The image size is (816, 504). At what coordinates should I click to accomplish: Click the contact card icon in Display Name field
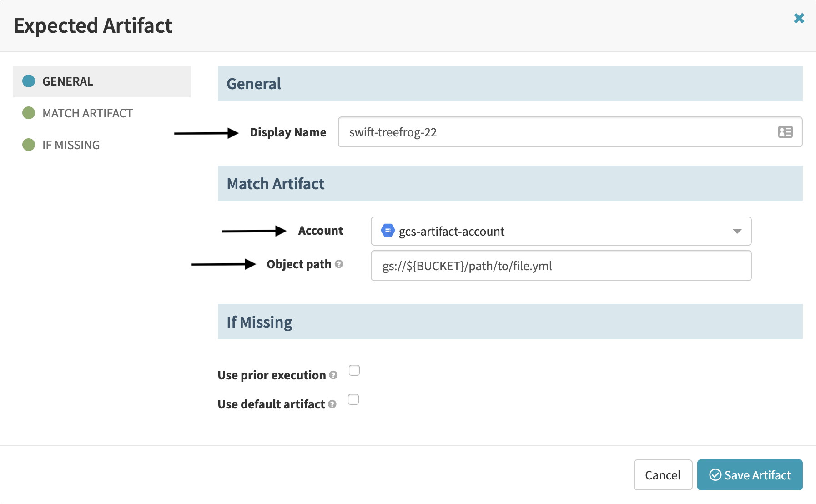point(786,132)
